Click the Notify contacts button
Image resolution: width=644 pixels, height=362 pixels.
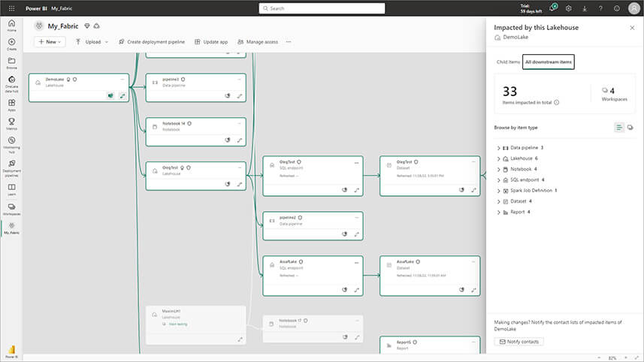[519, 342]
